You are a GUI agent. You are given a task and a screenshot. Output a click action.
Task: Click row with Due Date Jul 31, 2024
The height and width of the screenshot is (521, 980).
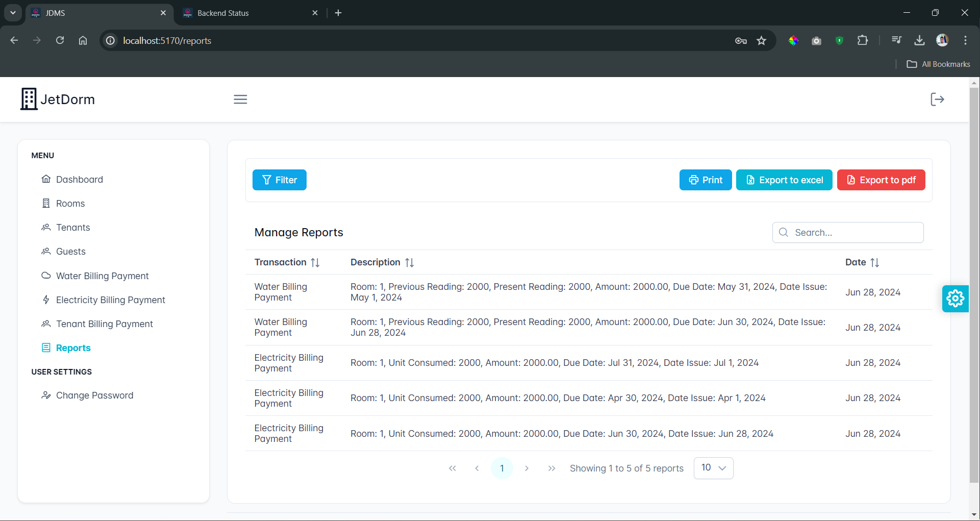588,363
